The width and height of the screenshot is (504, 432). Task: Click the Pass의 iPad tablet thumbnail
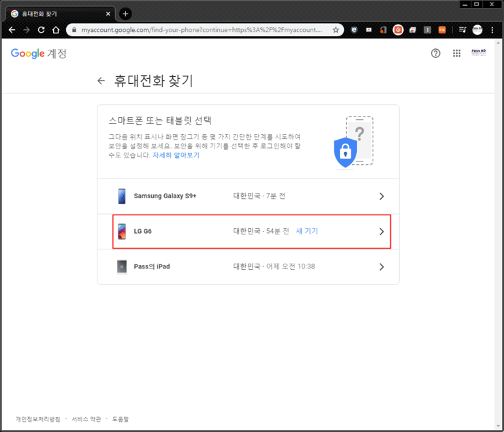[x=122, y=266]
